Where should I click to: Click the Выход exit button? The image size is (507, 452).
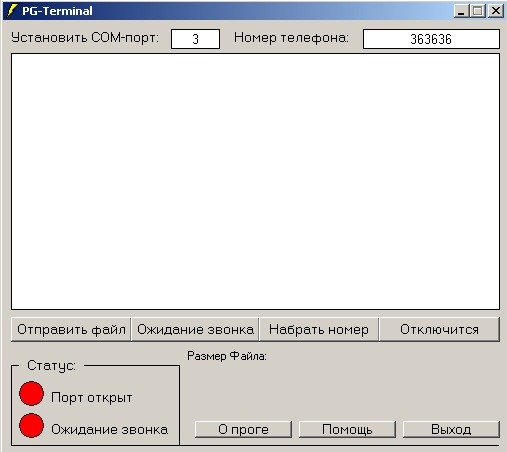point(451,429)
